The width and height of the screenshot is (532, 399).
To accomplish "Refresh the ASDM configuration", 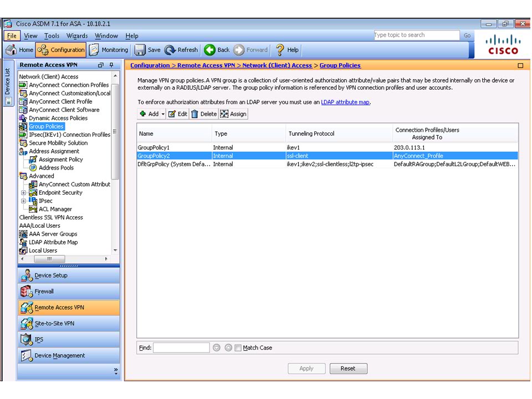I will [x=170, y=50].
